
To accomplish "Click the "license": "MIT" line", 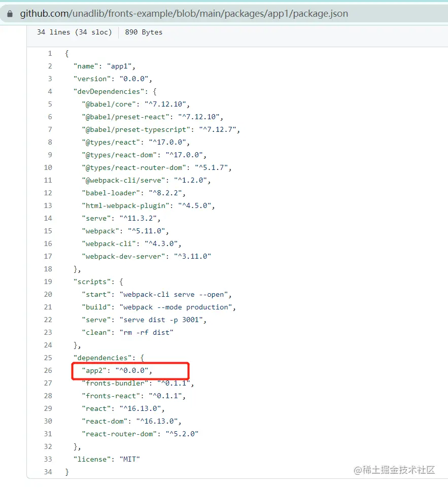I will [107, 460].
